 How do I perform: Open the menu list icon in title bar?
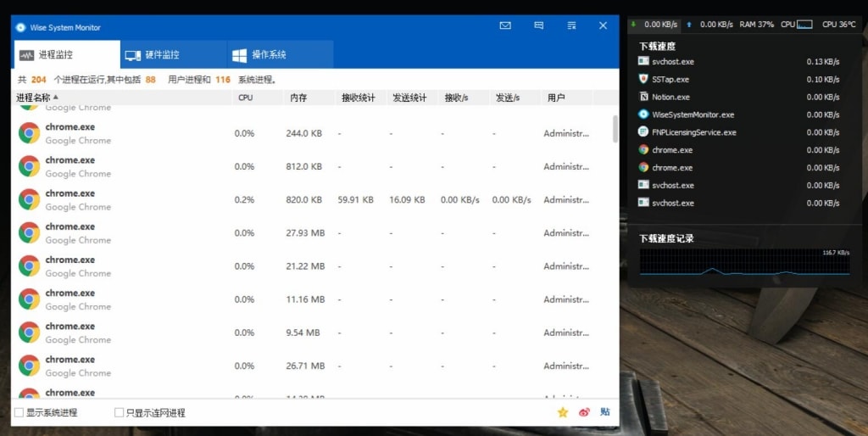click(572, 25)
